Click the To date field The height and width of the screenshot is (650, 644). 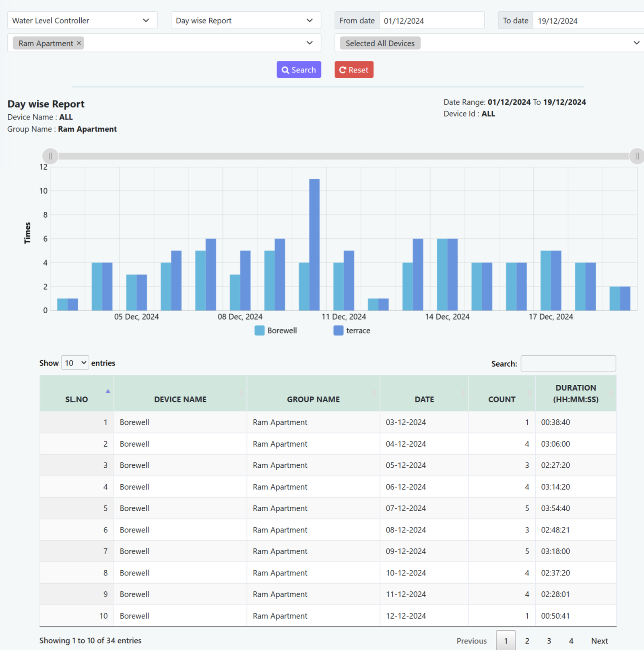588,21
